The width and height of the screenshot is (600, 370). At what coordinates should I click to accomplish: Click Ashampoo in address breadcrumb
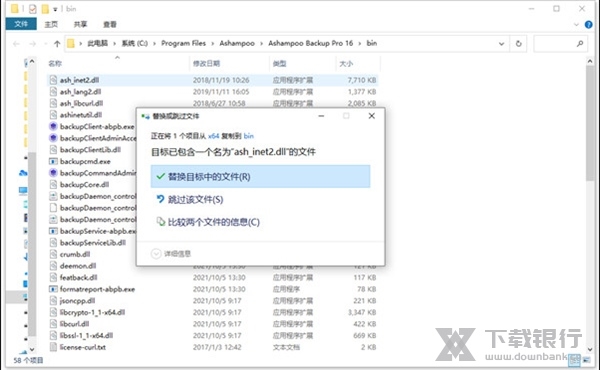tap(237, 43)
